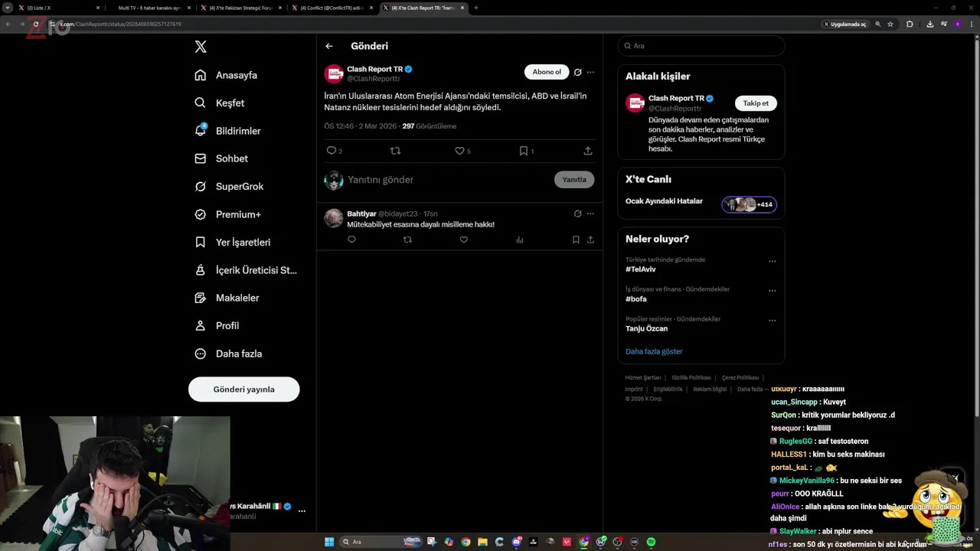Screen dimensions: 980x551
Task: Go back with Gönderi arrow
Action: click(329, 46)
